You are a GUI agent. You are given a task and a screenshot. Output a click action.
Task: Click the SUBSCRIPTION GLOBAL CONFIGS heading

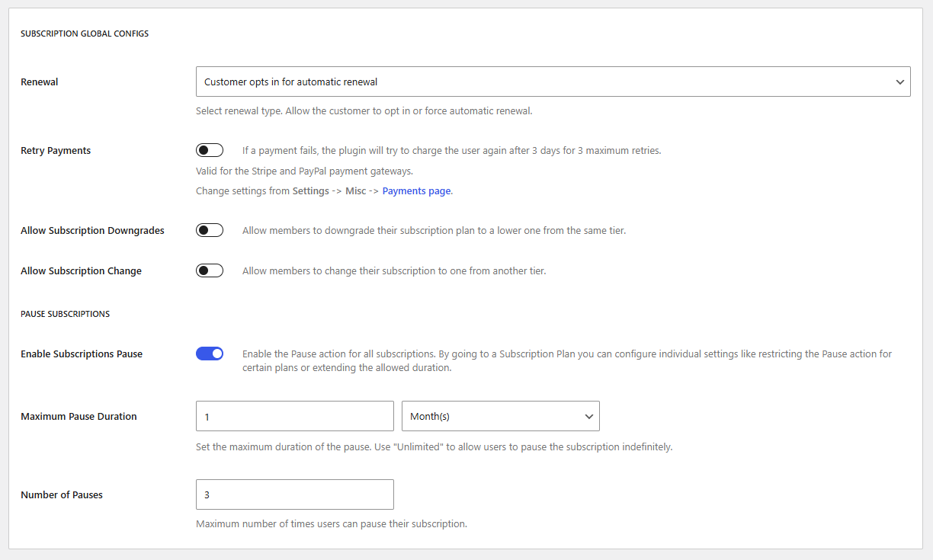point(84,33)
